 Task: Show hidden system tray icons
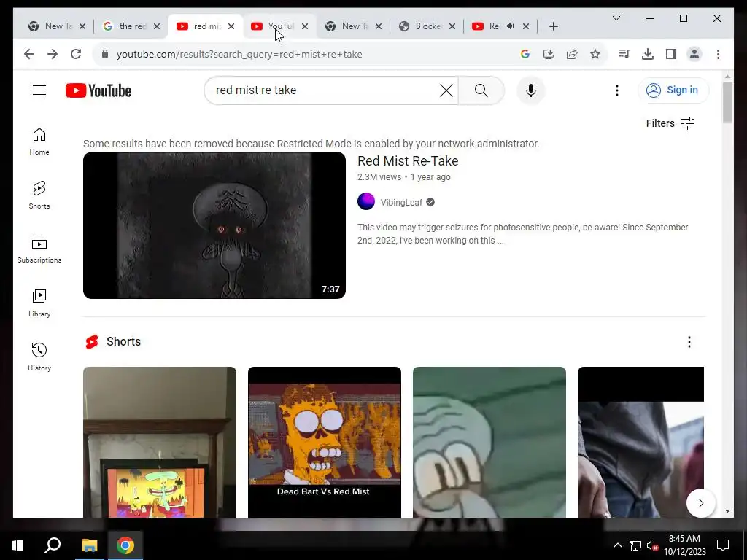617,545
